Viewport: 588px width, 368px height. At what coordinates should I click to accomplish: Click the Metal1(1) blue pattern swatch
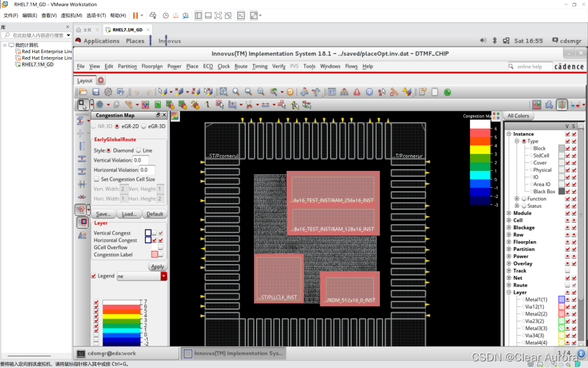coord(561,299)
